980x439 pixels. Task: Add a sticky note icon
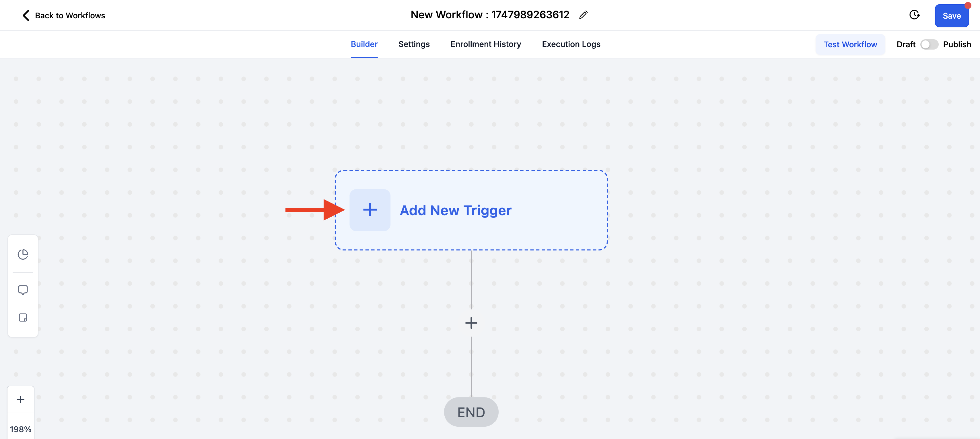tap(23, 318)
